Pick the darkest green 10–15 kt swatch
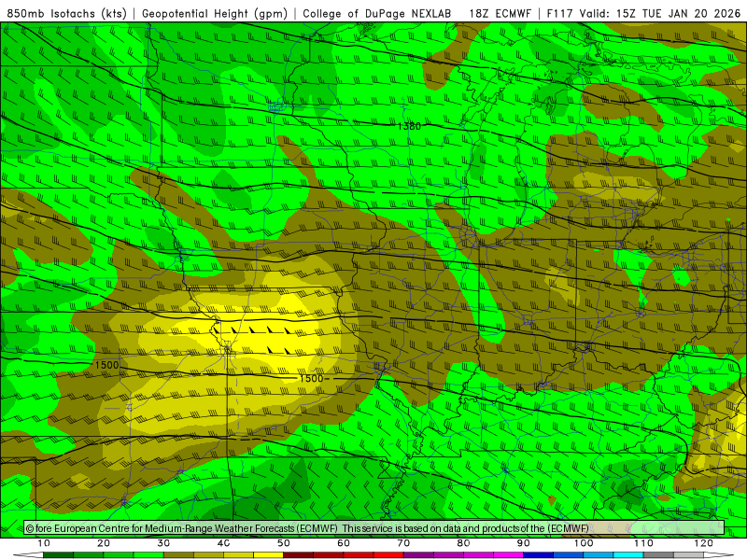Image resolution: width=747 pixels, height=560 pixels. [58, 555]
